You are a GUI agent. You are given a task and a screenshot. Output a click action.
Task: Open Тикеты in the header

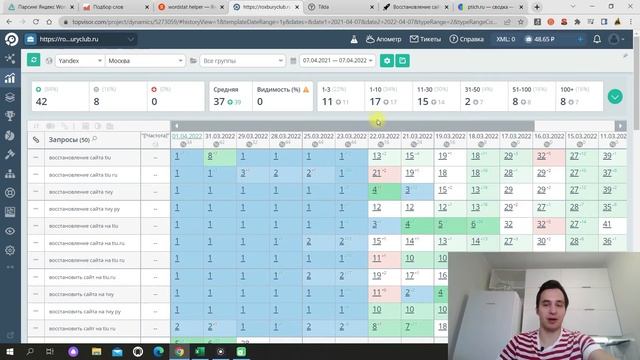(x=425, y=39)
